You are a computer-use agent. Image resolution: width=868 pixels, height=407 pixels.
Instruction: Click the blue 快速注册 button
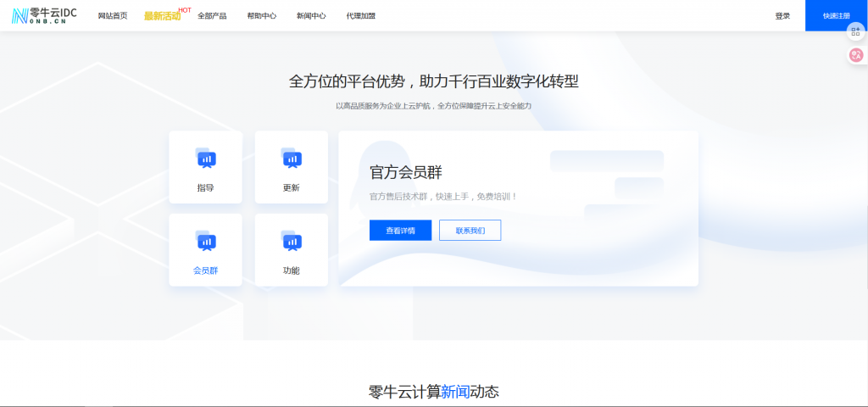[x=836, y=16]
